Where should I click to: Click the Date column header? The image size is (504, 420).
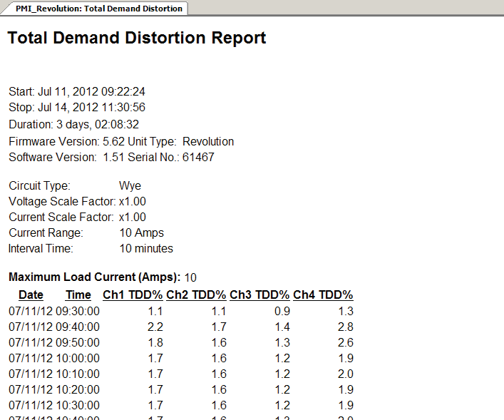[x=31, y=295]
